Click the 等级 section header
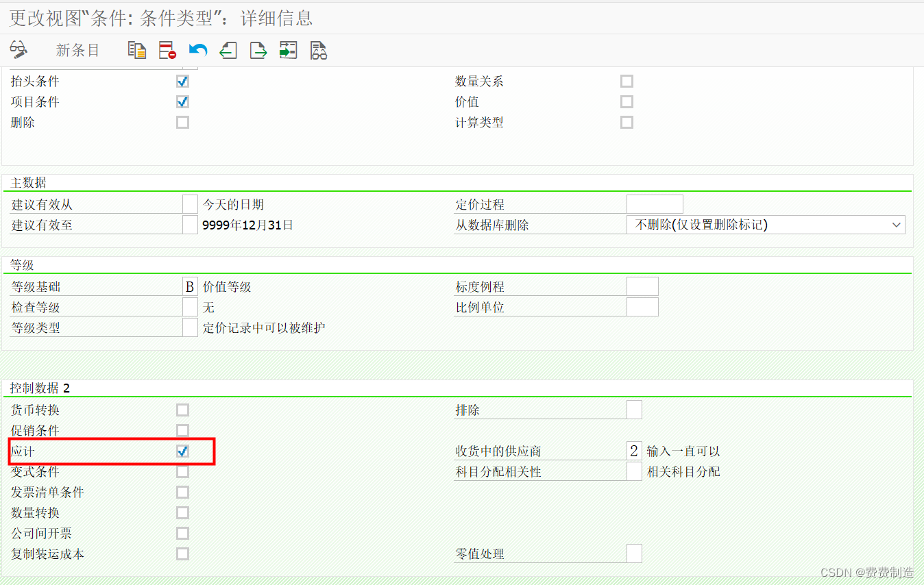Screen dimensions: 924x585 (23, 265)
